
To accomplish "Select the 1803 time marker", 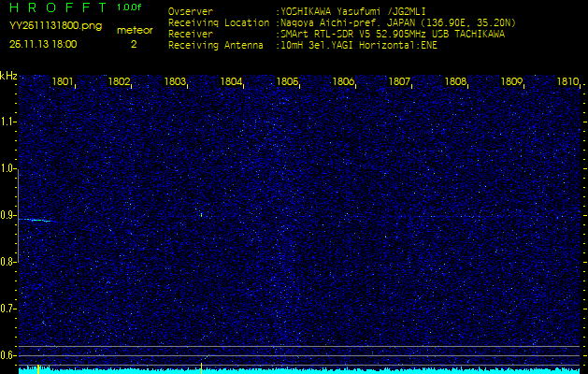I will (175, 82).
